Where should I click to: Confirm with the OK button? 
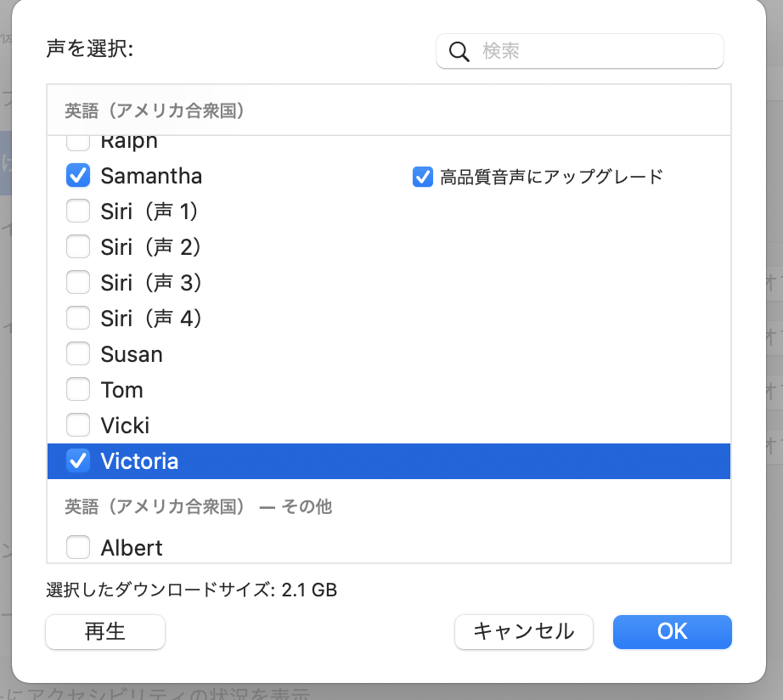coord(672,631)
